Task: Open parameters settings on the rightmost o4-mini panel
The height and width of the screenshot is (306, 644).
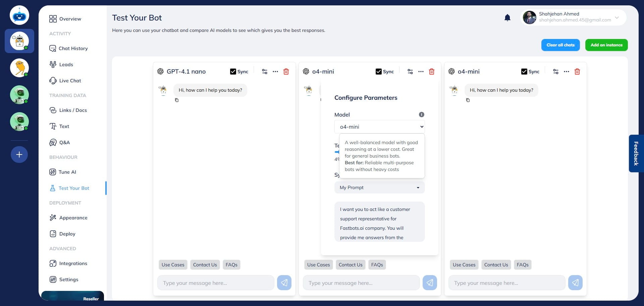Action: (556, 72)
